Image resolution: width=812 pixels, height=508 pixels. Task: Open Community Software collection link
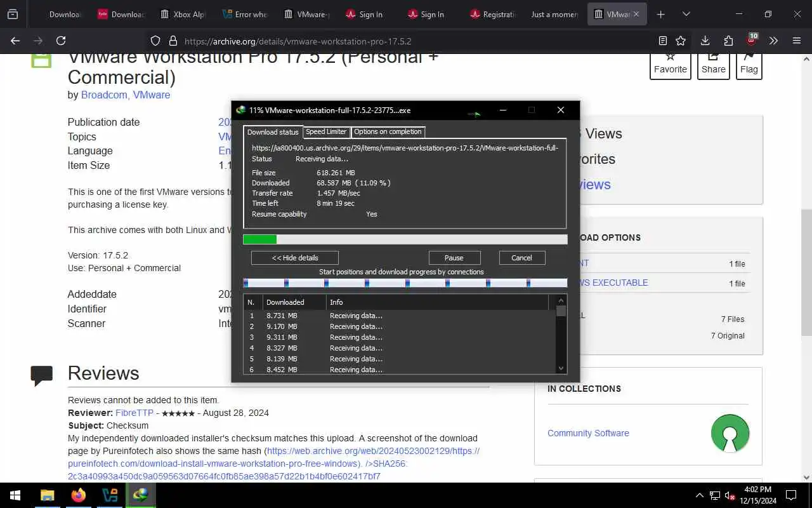(588, 433)
